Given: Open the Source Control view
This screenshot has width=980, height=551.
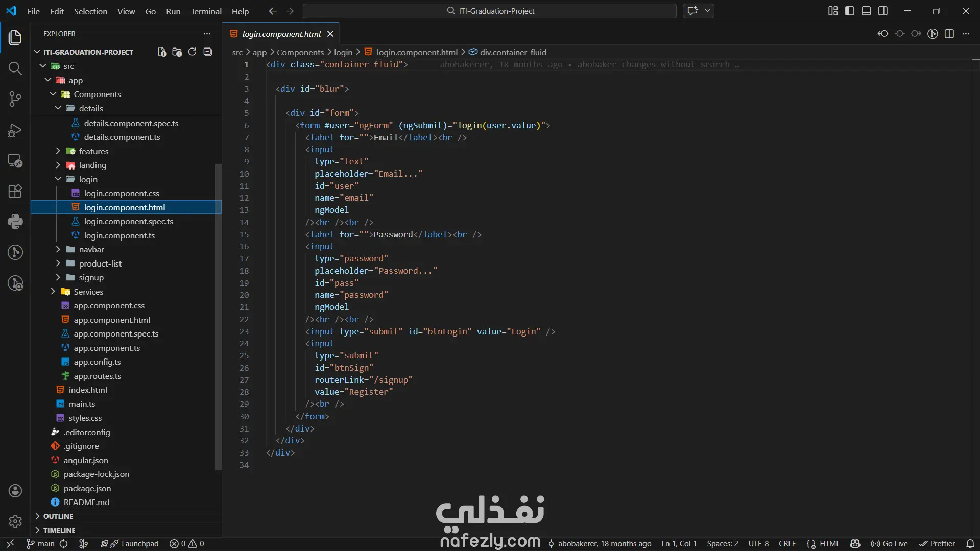Looking at the screenshot, I should (x=15, y=99).
